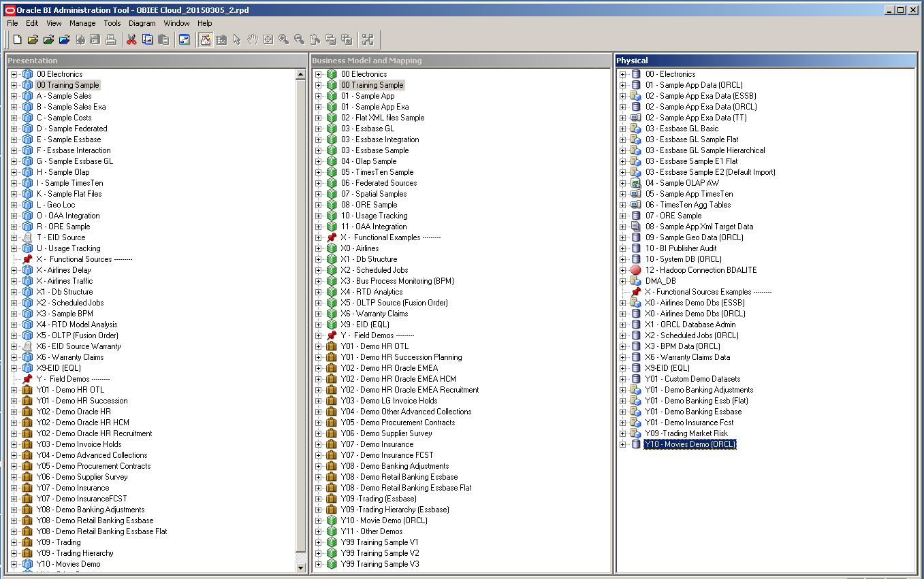Click the pushpin icon beside X - Functional Sources Examples
The height and width of the screenshot is (579, 924).
coord(636,292)
